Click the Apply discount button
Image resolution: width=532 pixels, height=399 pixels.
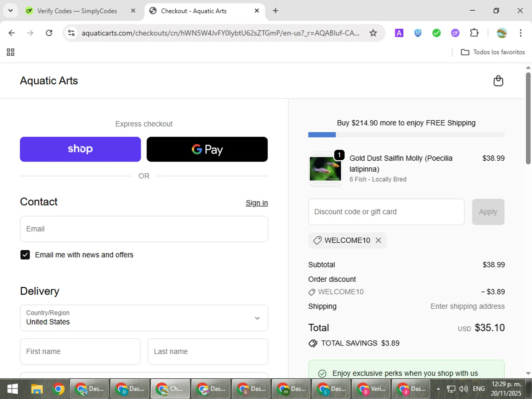[488, 212]
